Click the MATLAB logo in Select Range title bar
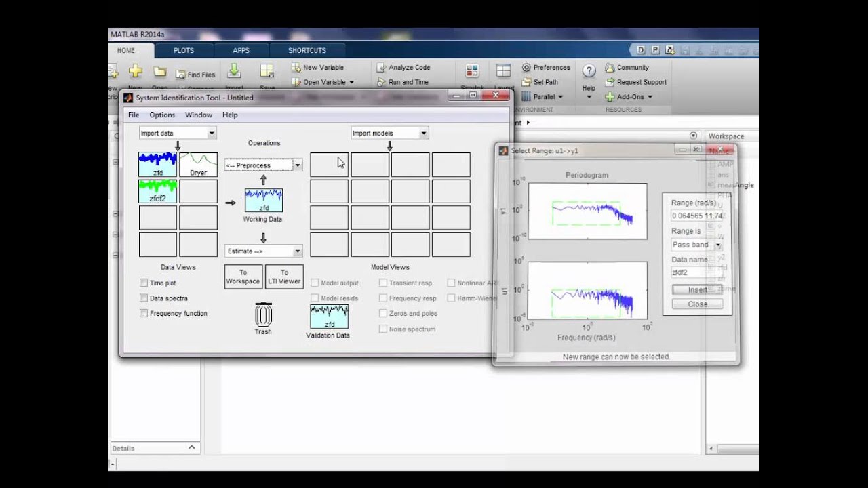 (503, 150)
